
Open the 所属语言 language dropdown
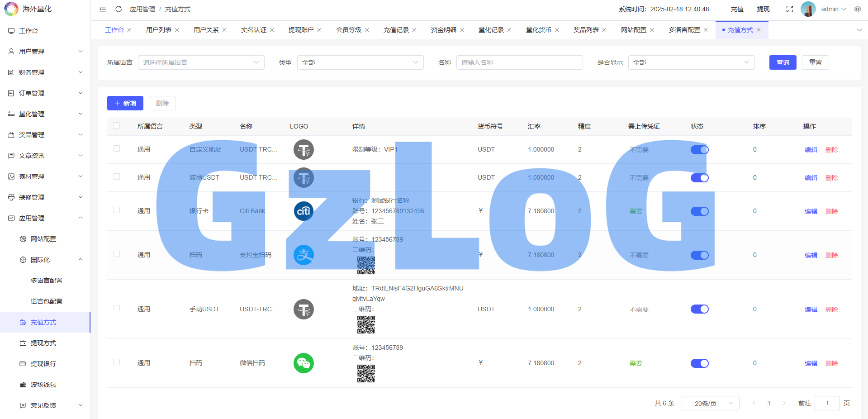(x=201, y=62)
